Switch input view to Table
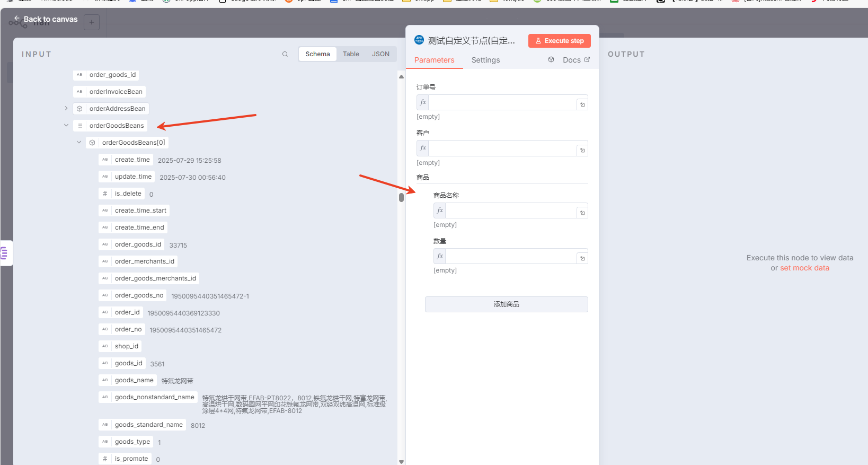868x465 pixels. click(x=351, y=54)
